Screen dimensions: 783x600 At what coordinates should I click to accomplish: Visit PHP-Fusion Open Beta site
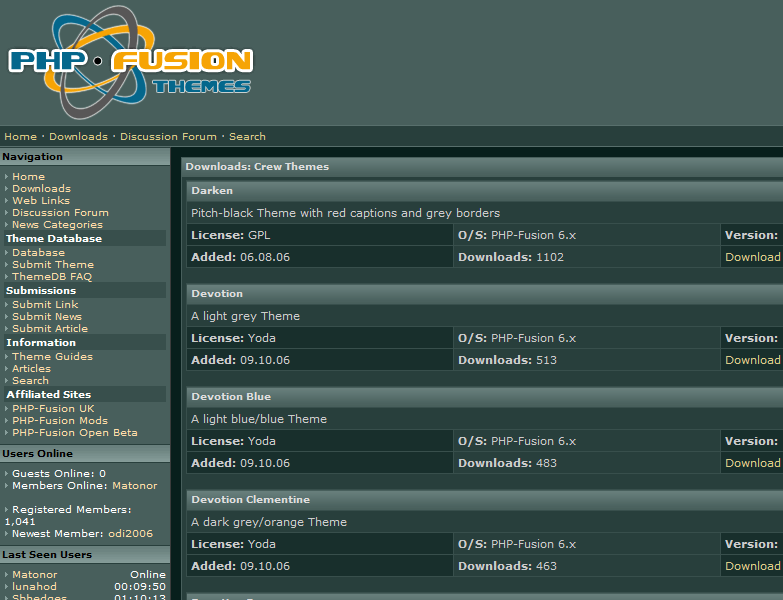75,432
